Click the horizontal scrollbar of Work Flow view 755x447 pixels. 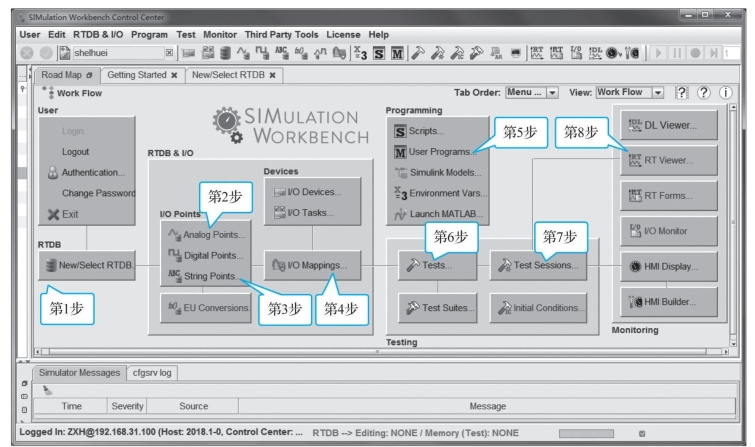[378, 352]
